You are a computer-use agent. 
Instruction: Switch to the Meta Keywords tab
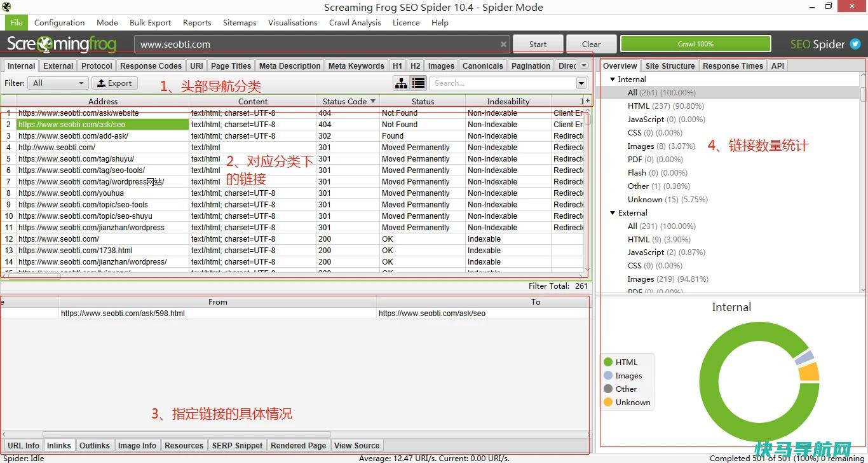click(x=356, y=66)
